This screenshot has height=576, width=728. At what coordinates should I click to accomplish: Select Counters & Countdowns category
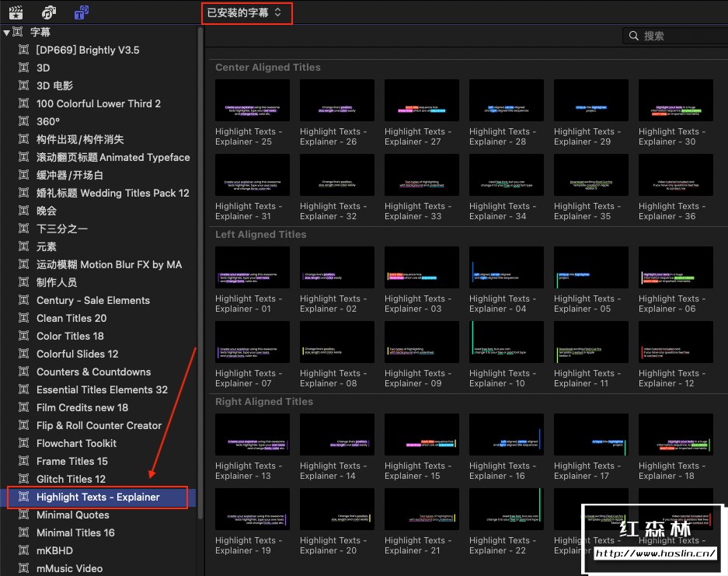click(93, 372)
